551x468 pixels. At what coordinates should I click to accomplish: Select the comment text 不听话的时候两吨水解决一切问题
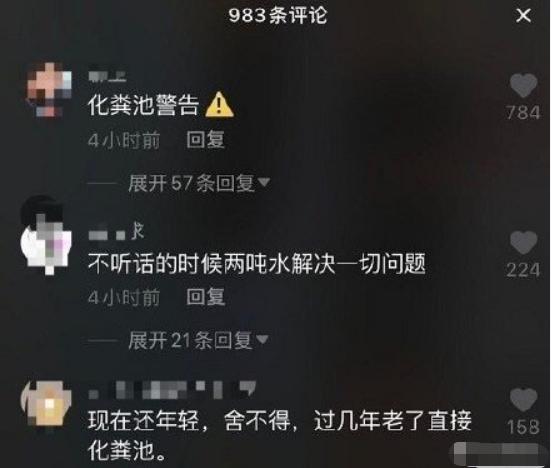pyautogui.click(x=257, y=263)
